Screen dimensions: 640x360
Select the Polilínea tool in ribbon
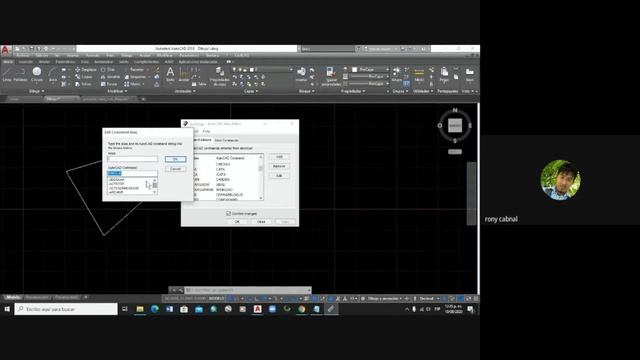20,75
